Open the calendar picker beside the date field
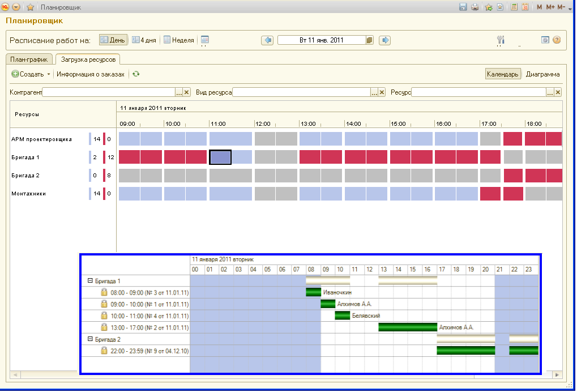The width and height of the screenshot is (577, 392). pos(370,40)
